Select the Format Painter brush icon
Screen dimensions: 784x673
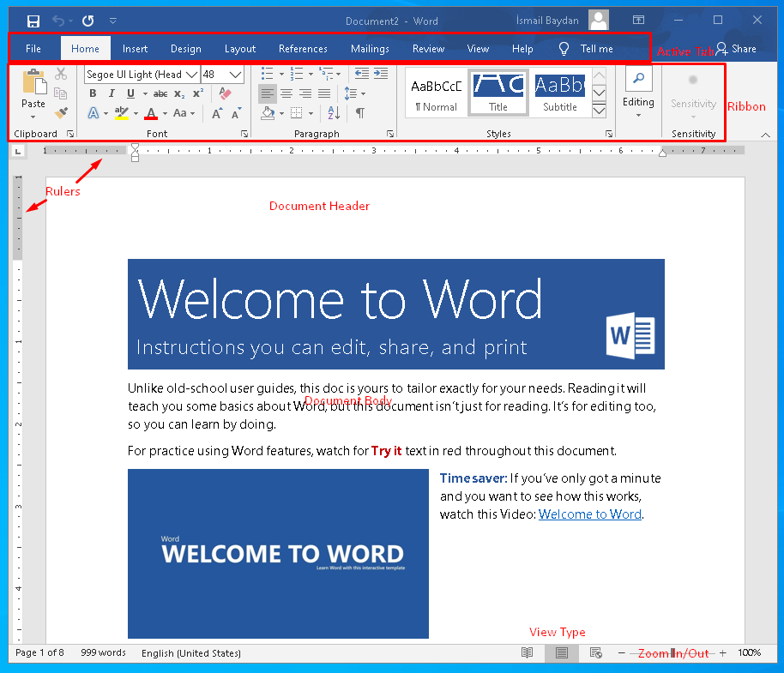[x=61, y=113]
